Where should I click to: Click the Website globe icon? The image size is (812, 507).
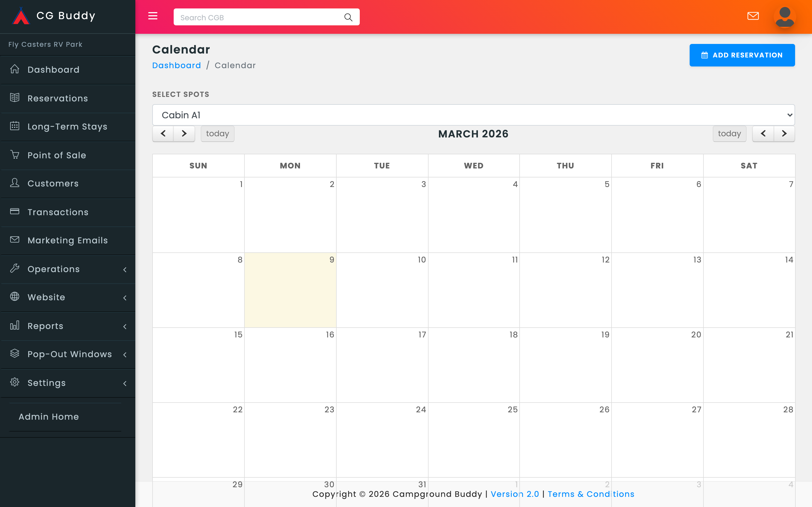tap(15, 297)
